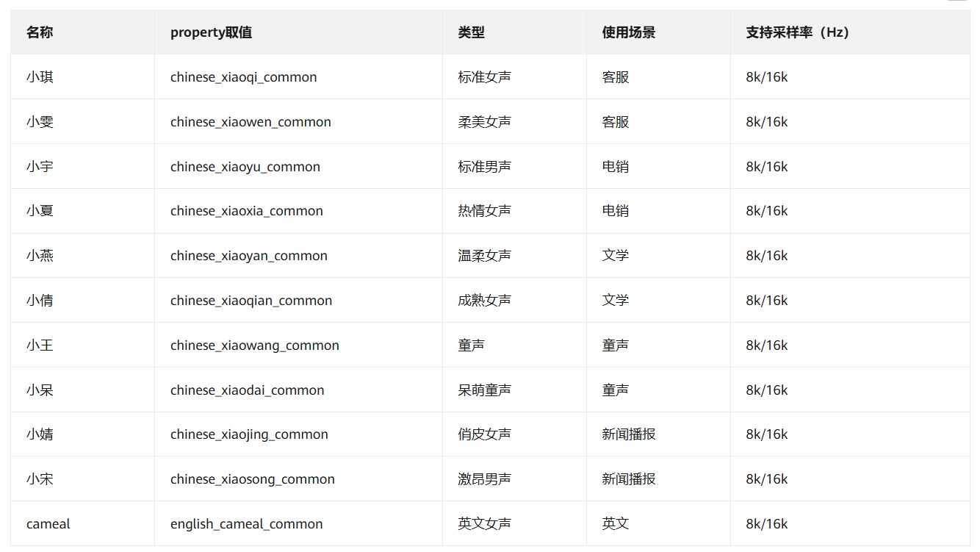Click the 名称 column header
Screen dimensions: 980x552
click(x=40, y=32)
